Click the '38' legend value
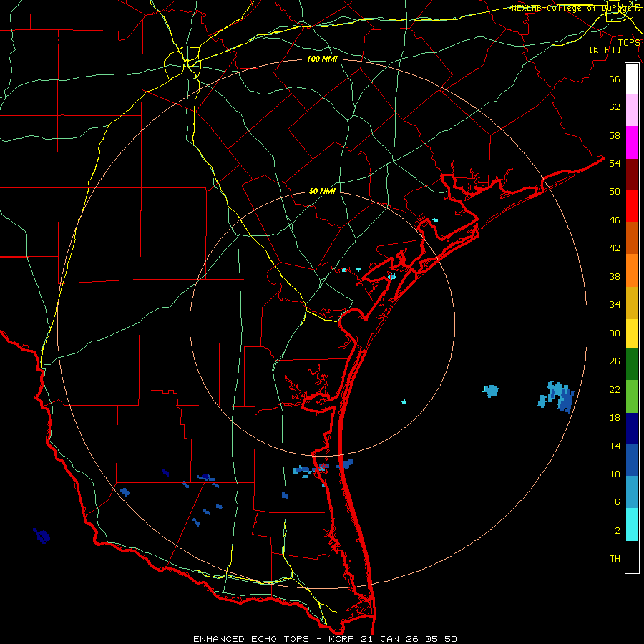 pyautogui.click(x=615, y=276)
